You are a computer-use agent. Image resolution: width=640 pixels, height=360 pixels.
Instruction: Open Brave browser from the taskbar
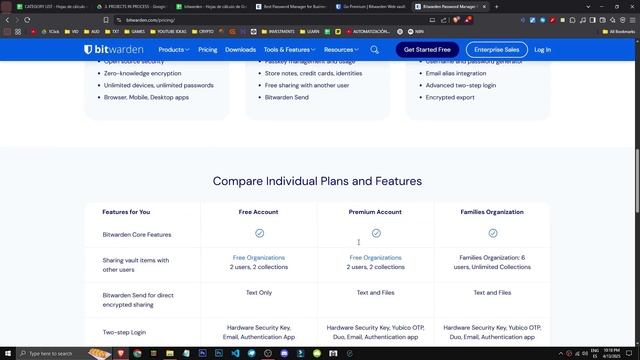click(121, 353)
